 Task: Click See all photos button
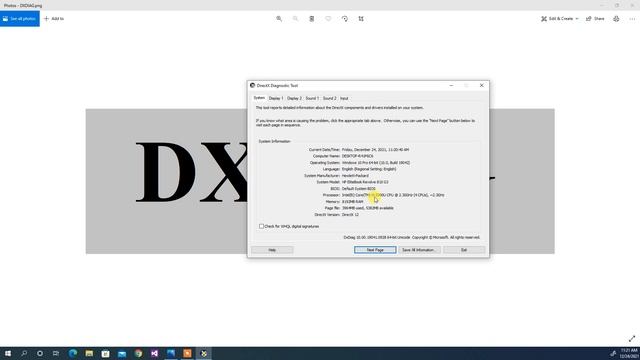coord(20,19)
